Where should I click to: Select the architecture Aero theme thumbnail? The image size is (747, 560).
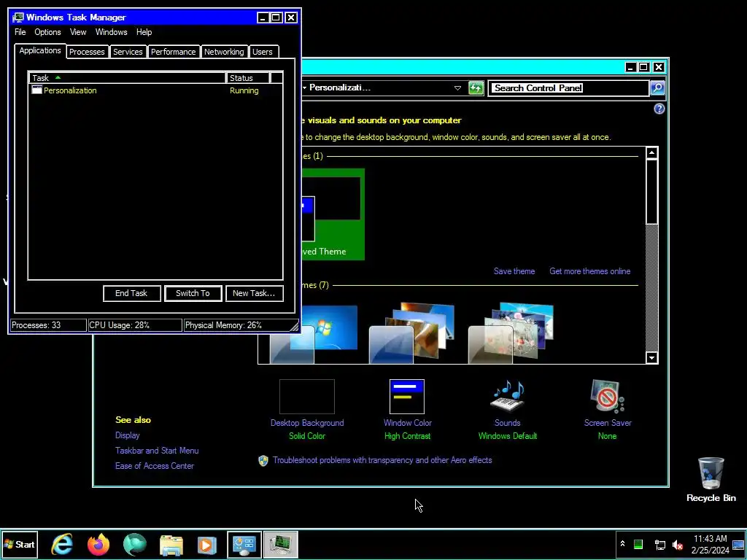[x=411, y=333]
